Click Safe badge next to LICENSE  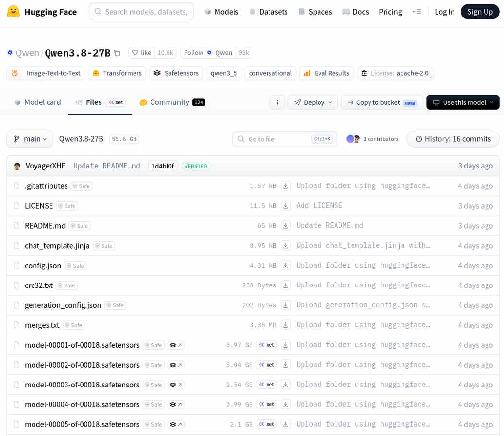click(x=67, y=206)
